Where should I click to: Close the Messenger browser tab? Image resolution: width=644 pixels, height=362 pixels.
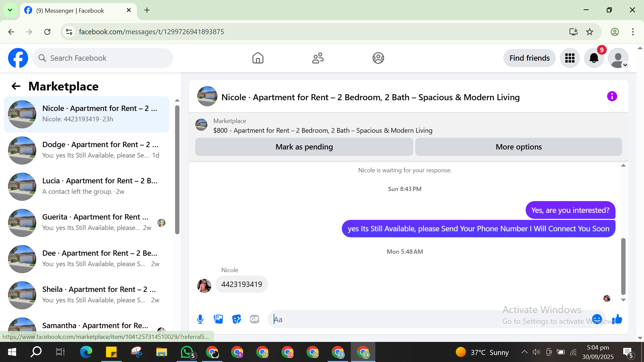(129, 10)
